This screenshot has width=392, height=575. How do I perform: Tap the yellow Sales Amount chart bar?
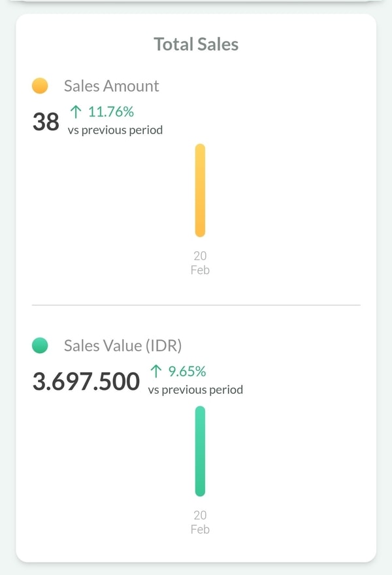tap(200, 190)
